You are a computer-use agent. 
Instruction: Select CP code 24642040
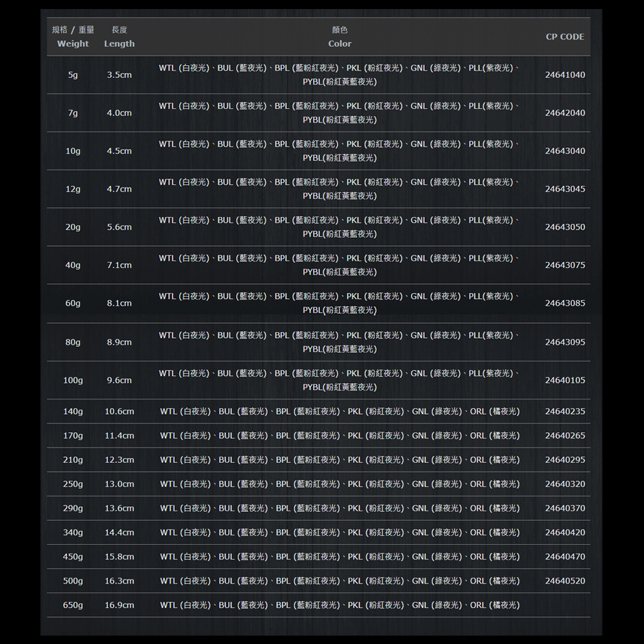tap(565, 113)
